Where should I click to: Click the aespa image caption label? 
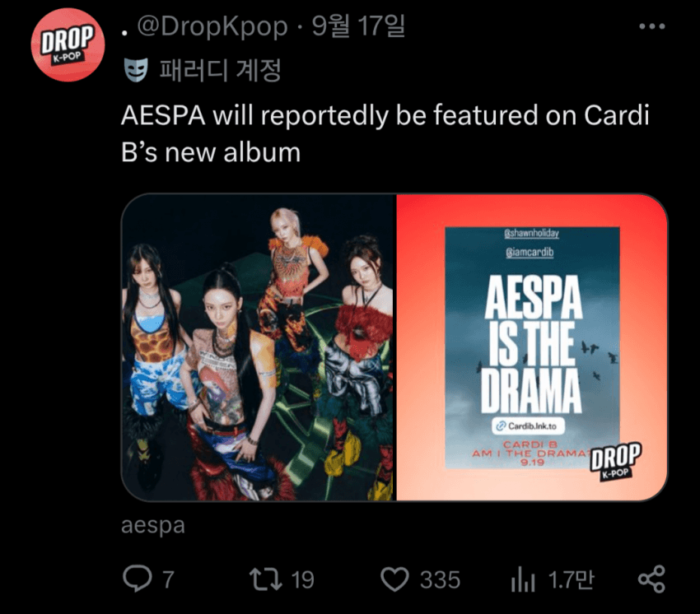pos(152,526)
